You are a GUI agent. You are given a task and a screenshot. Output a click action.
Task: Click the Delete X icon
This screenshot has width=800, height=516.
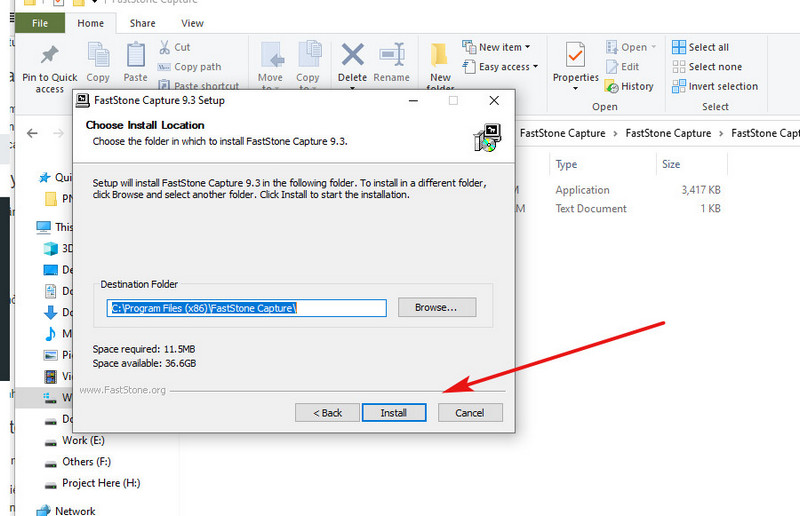tap(353, 55)
